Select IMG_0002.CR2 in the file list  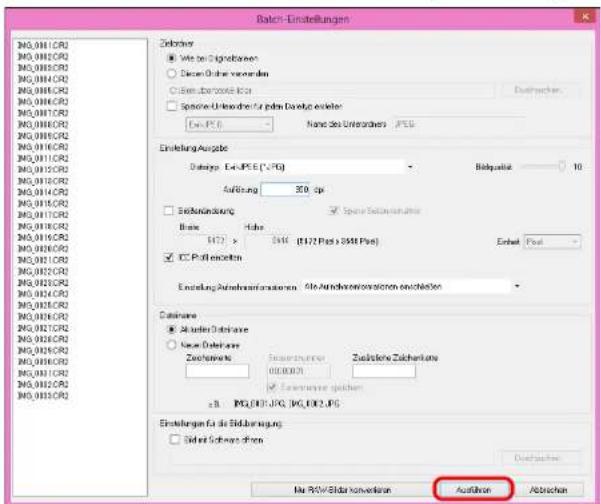pos(43,57)
